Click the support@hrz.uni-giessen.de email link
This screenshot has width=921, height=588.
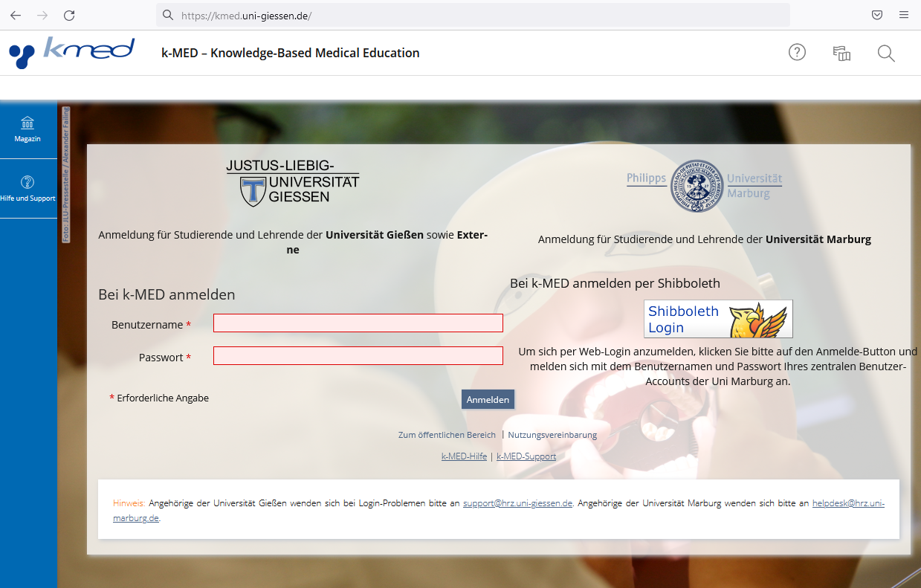coord(517,503)
